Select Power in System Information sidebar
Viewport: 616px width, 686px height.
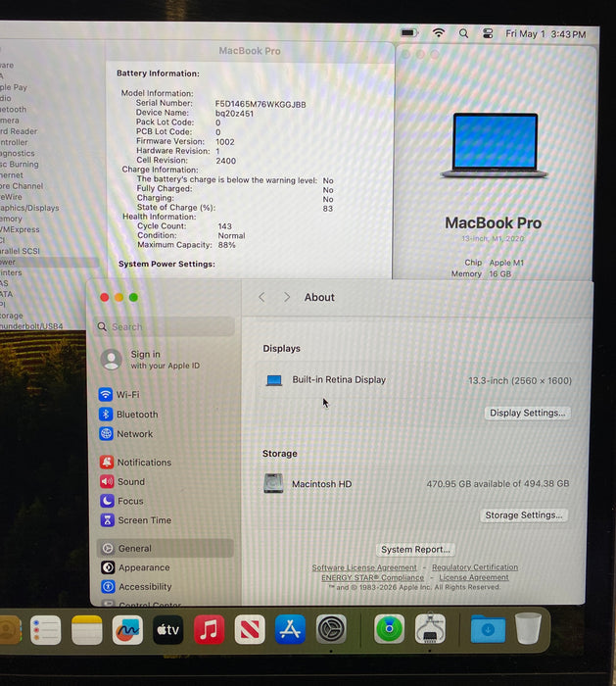tap(49, 262)
